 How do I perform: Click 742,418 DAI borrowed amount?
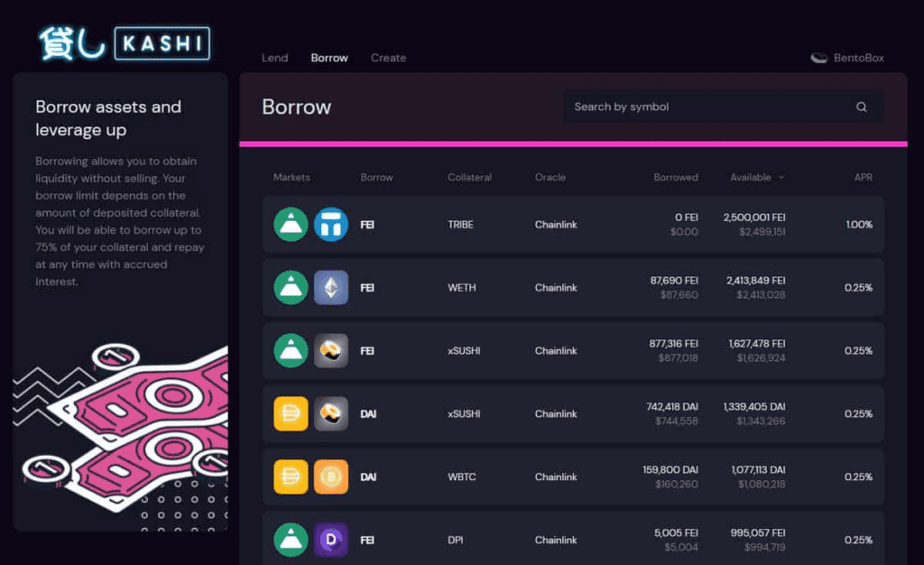point(671,406)
